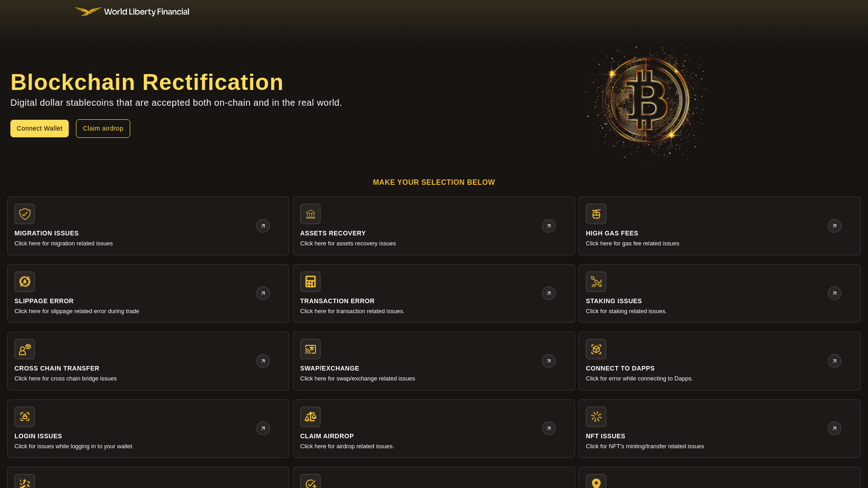Click the Cross Chain Transfer icon
868x488 pixels.
24,349
